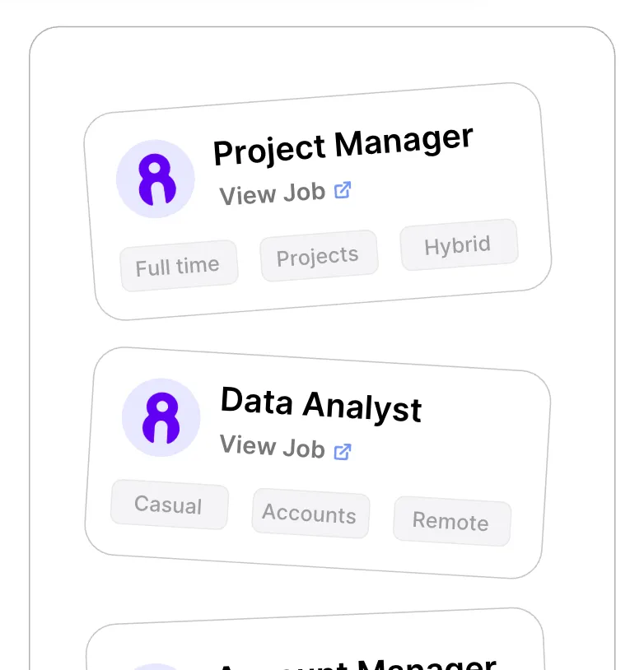Click empty area of Project Manager card

click(505, 179)
